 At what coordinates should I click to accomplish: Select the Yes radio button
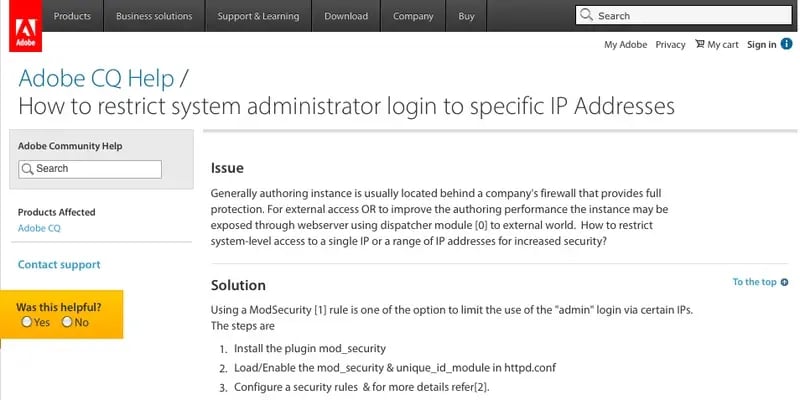pos(27,322)
